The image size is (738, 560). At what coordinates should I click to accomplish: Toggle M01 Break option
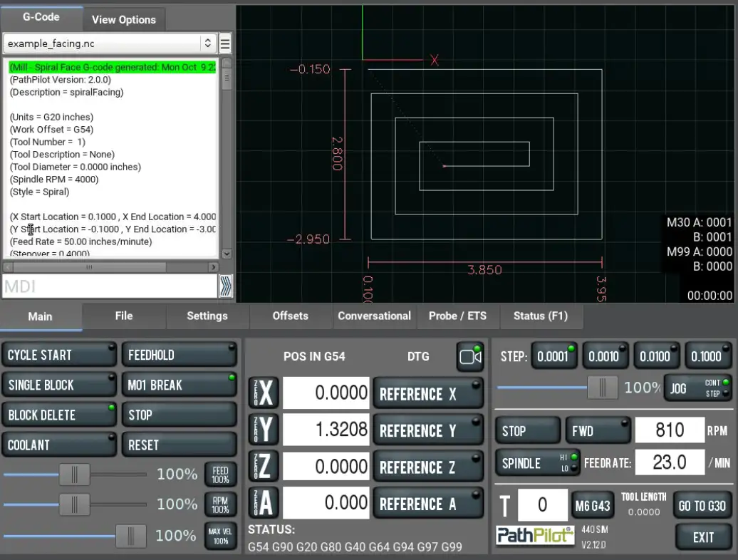click(x=178, y=385)
